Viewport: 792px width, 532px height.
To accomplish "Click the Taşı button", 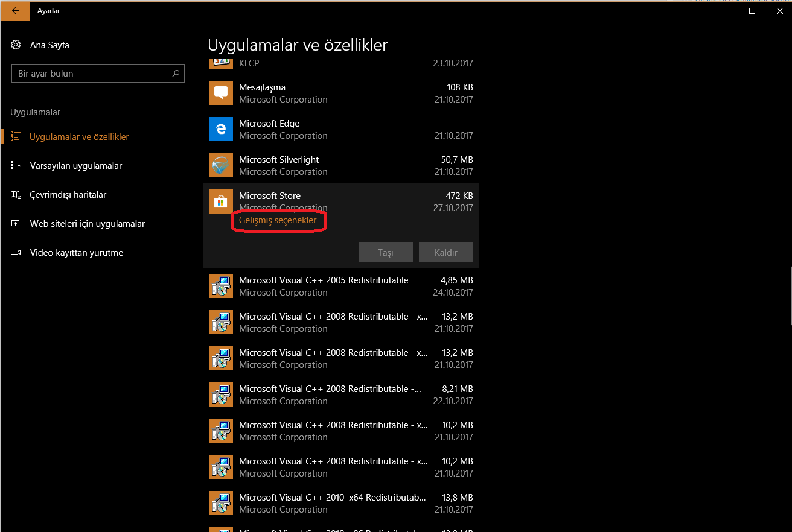I will click(x=386, y=252).
